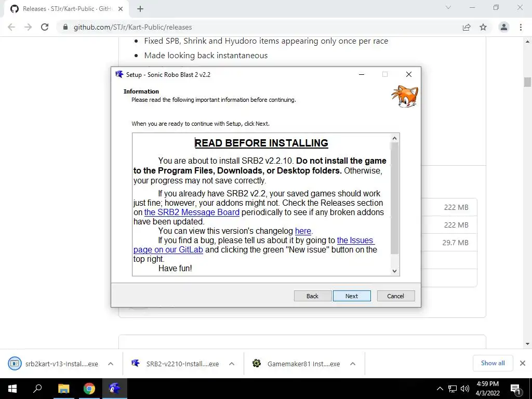Click the GitHub page scrollbar thumb
The width and height of the screenshot is (532, 399).
click(x=527, y=82)
